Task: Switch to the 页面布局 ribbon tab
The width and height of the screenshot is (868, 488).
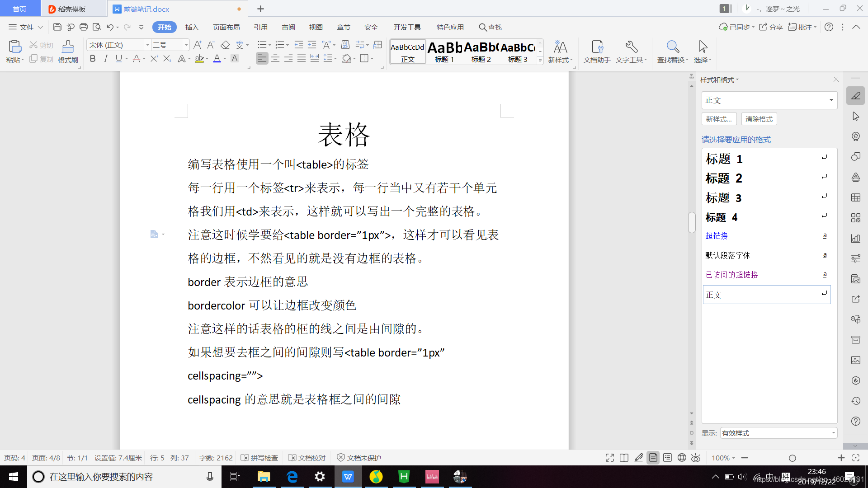Action: coord(226,27)
